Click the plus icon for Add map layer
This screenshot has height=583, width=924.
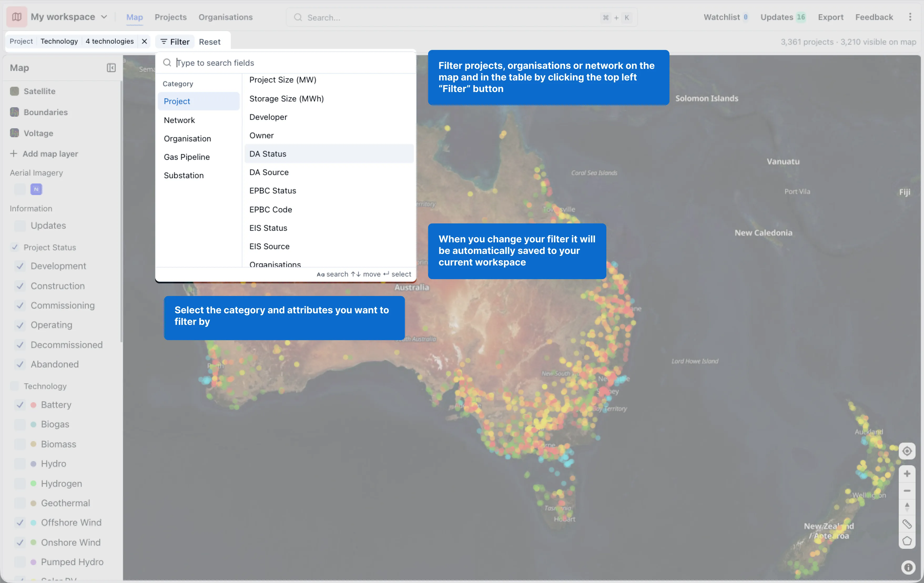pyautogui.click(x=13, y=154)
